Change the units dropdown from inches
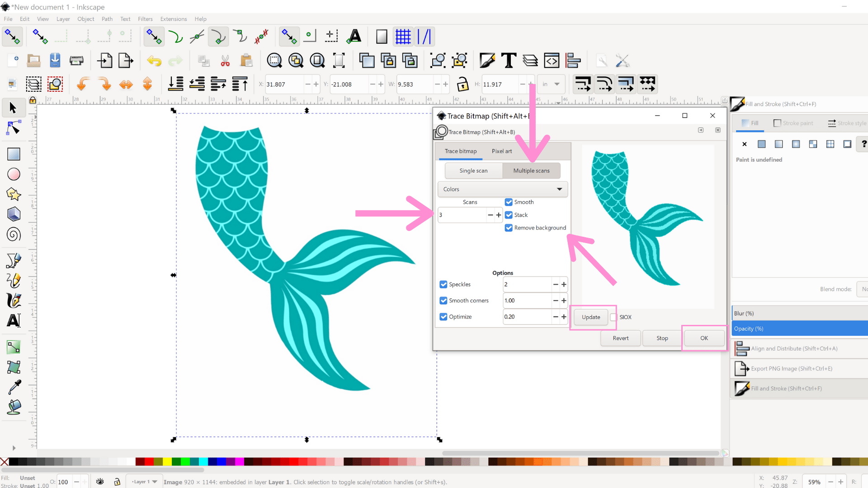The image size is (868, 488). (551, 84)
